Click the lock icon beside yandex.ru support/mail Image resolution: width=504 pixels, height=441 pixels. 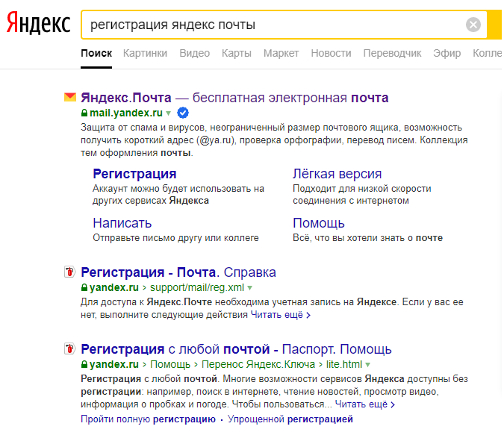pyautogui.click(x=84, y=287)
